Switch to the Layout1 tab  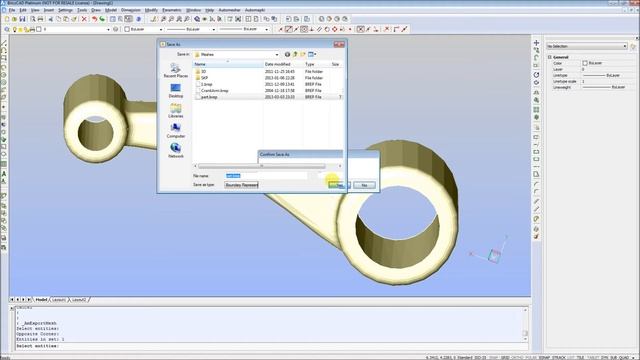click(58, 300)
